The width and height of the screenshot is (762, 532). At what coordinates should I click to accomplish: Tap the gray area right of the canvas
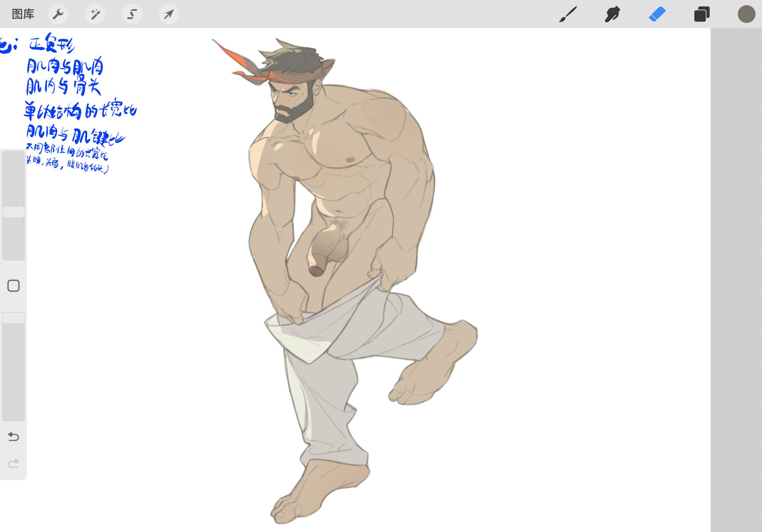tap(736, 260)
